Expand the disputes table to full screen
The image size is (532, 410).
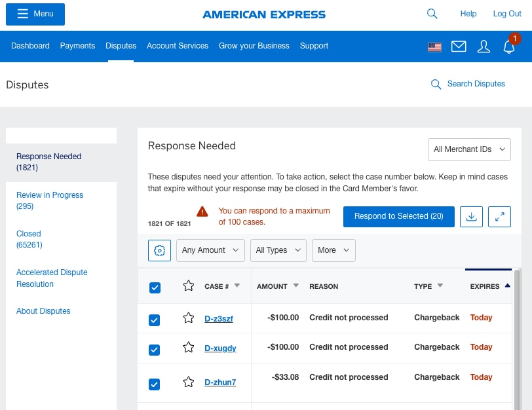499,217
